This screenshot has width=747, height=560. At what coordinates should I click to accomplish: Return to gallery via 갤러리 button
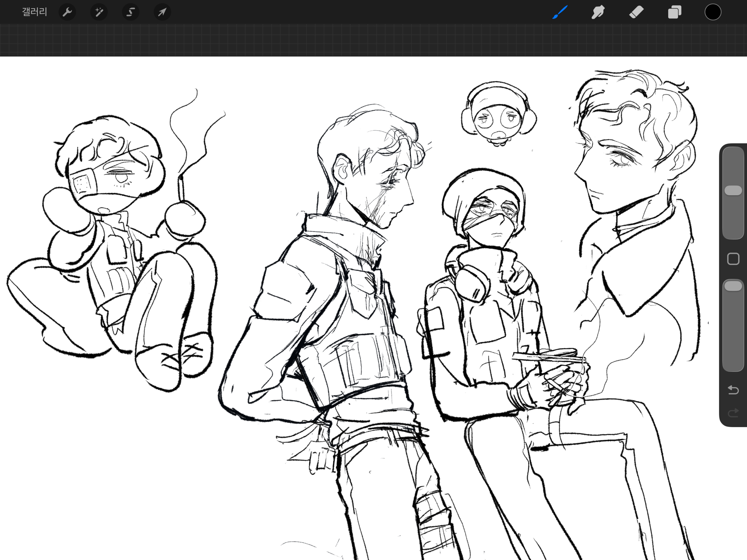click(x=34, y=12)
